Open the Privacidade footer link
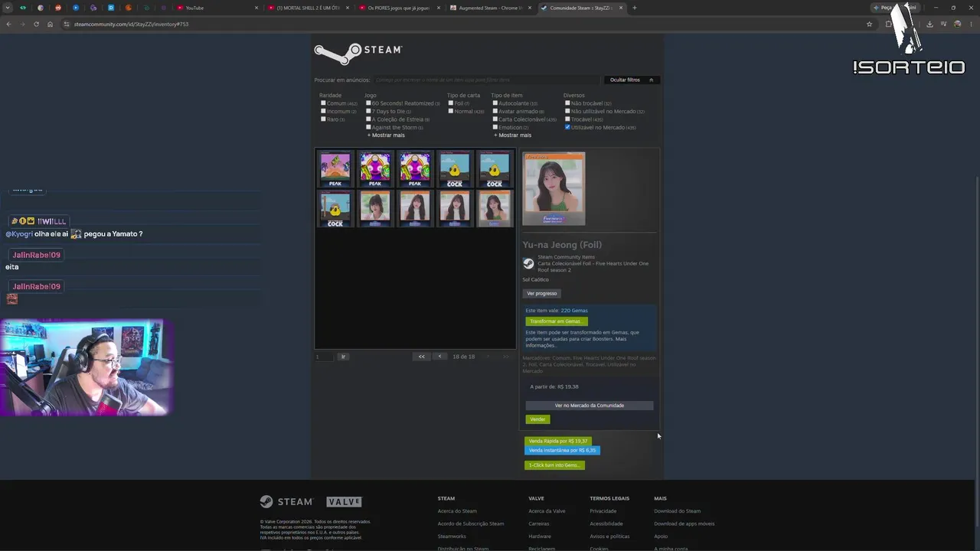The image size is (980, 551). [603, 511]
